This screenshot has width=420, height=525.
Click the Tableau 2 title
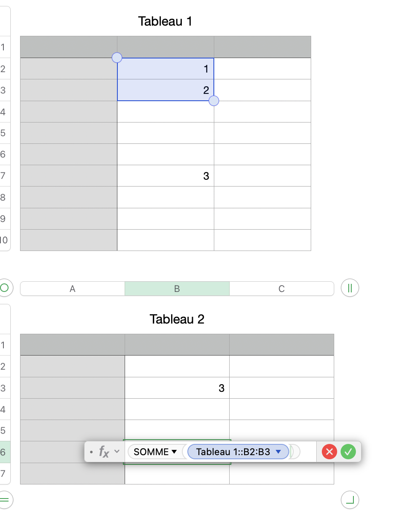pyautogui.click(x=177, y=319)
